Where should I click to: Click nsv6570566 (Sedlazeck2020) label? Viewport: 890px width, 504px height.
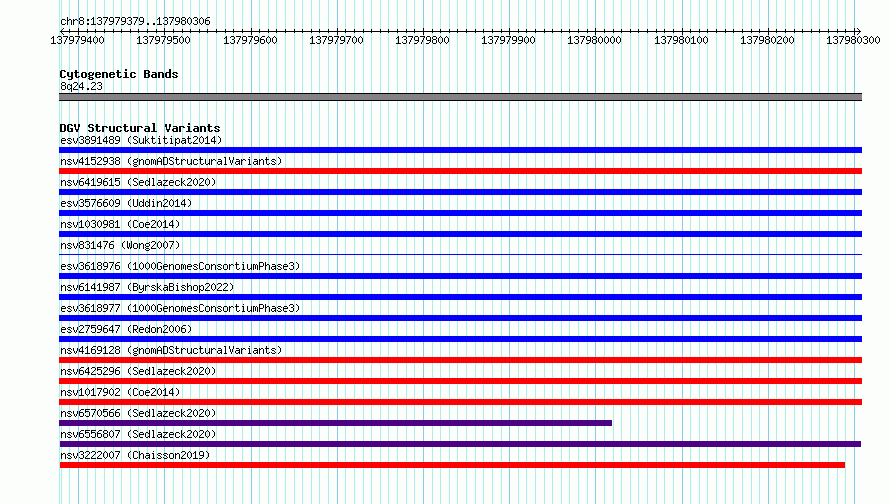tap(138, 413)
